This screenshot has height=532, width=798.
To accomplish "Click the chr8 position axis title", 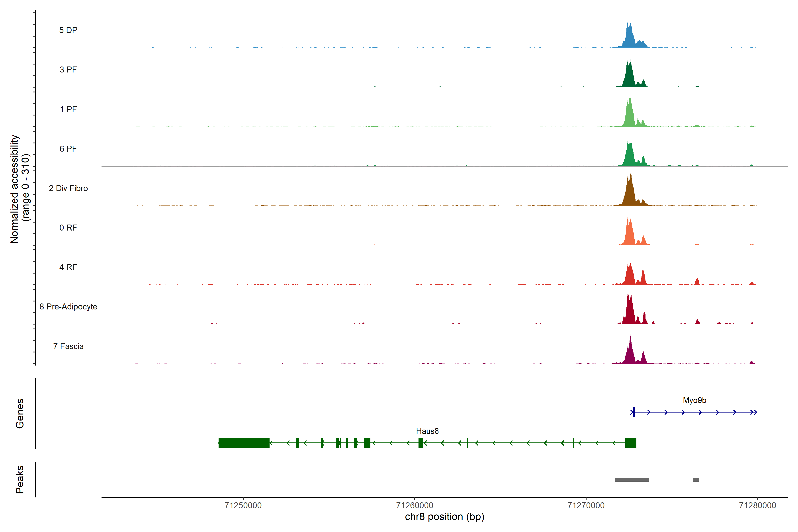I will click(x=444, y=517).
